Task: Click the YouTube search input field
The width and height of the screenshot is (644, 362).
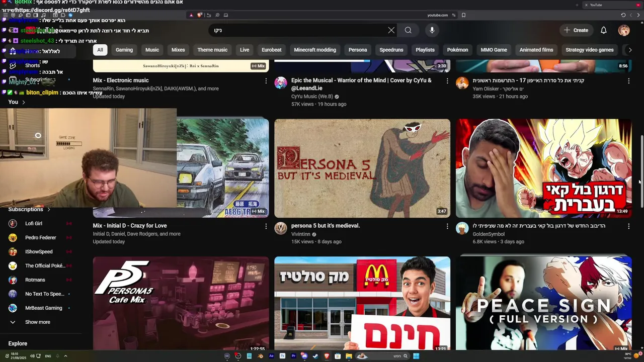Action: 299,30
